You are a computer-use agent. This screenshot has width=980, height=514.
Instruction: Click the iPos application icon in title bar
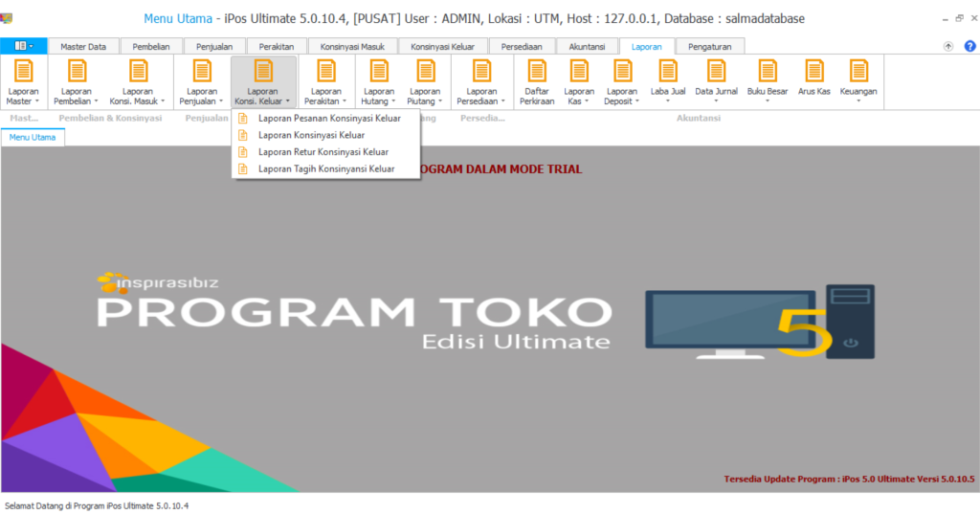pyautogui.click(x=7, y=19)
